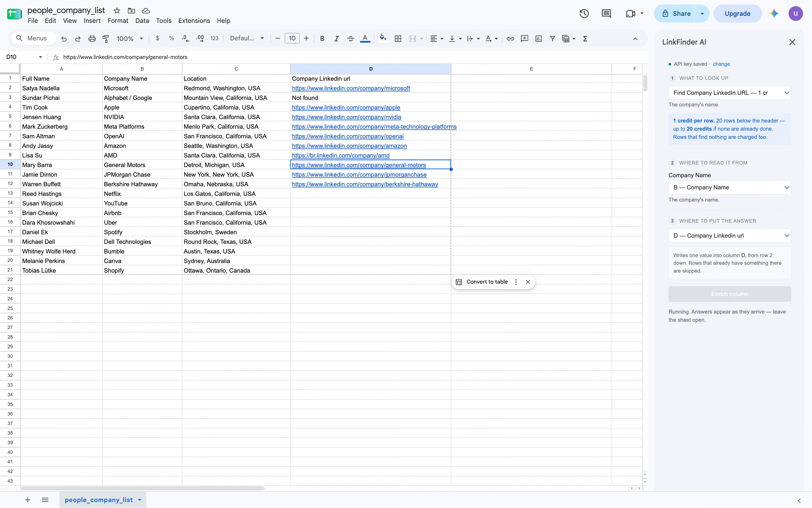Print the spreadsheet with printer icon
This screenshot has width=812, height=508.
tap(92, 39)
